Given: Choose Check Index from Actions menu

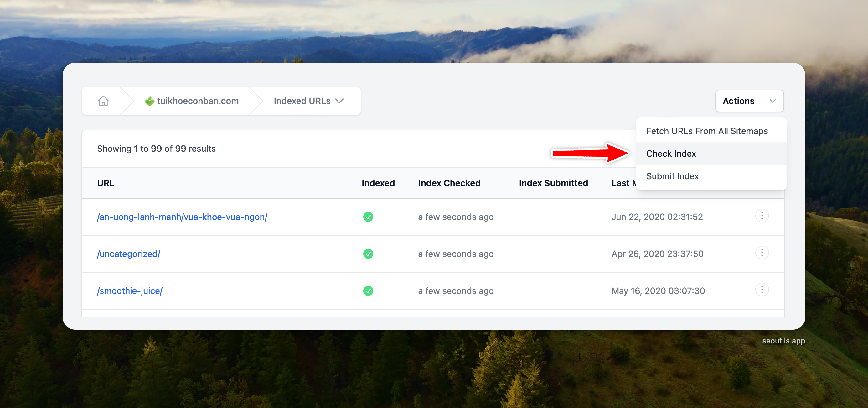Looking at the screenshot, I should tap(671, 154).
